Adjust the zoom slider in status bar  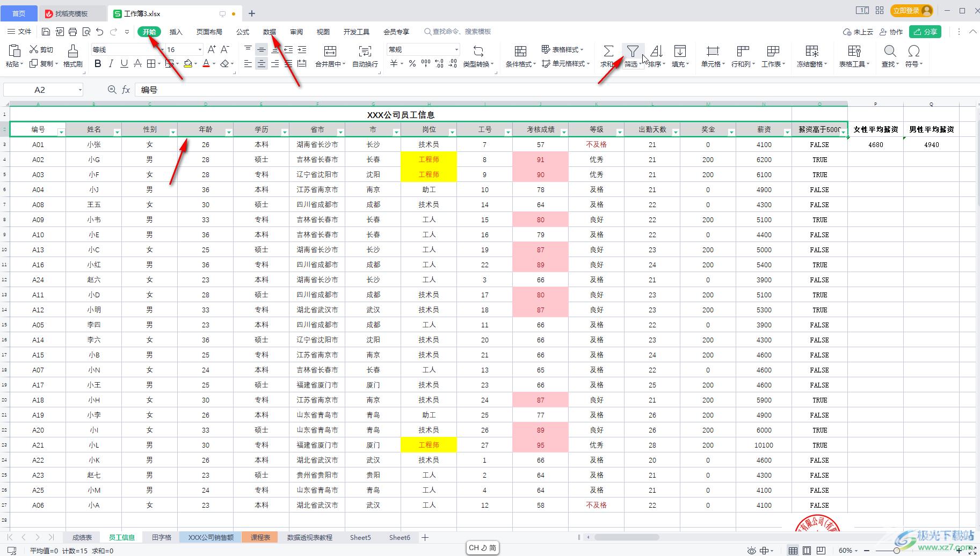(x=897, y=551)
